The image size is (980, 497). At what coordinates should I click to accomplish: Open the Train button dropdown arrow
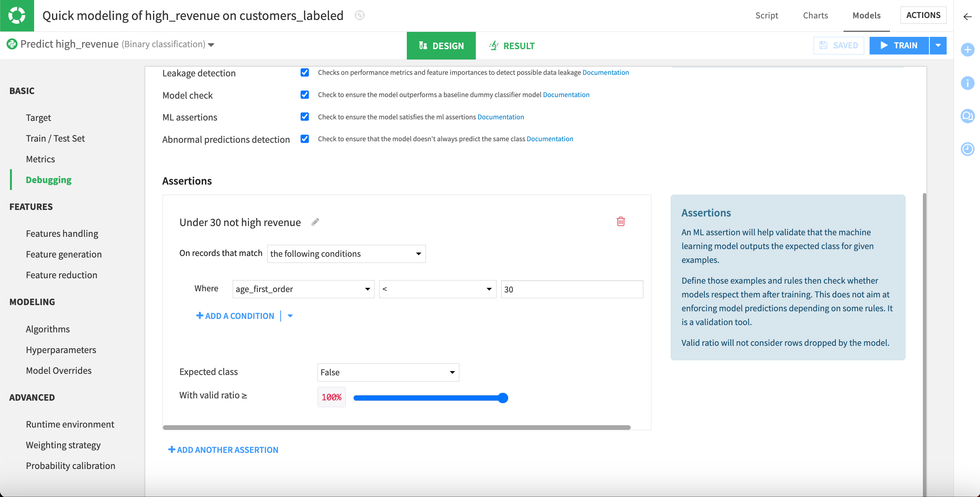tap(938, 46)
